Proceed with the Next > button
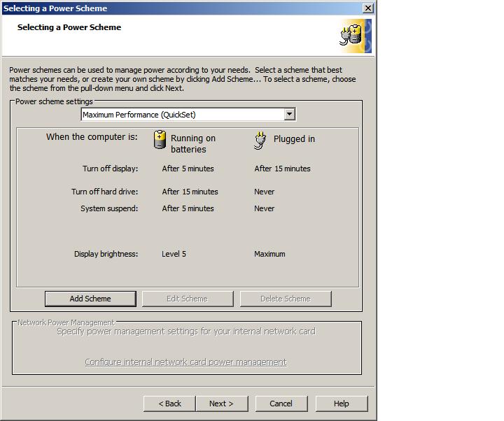Screen dimensions: 504x421 (222, 404)
